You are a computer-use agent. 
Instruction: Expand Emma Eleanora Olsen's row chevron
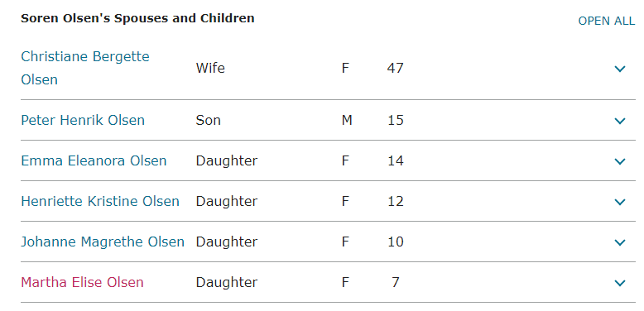click(619, 161)
